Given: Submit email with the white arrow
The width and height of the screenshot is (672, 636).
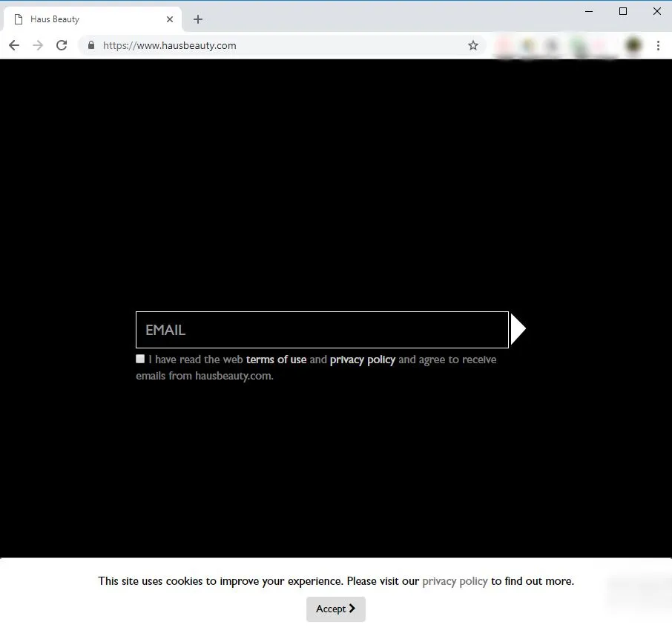Looking at the screenshot, I should (x=518, y=330).
